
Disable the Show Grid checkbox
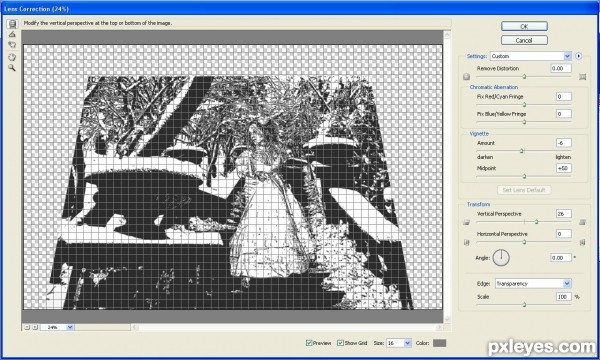(x=340, y=343)
